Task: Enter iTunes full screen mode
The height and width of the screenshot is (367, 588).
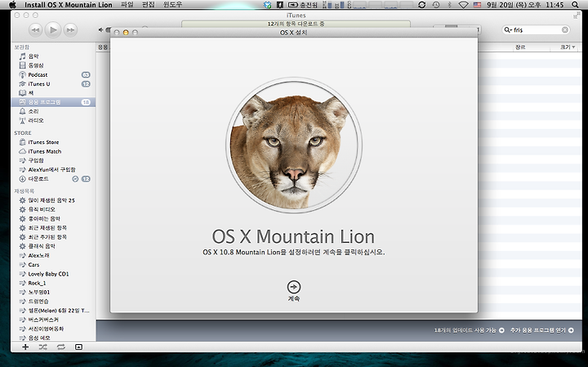Action: click(x=576, y=16)
